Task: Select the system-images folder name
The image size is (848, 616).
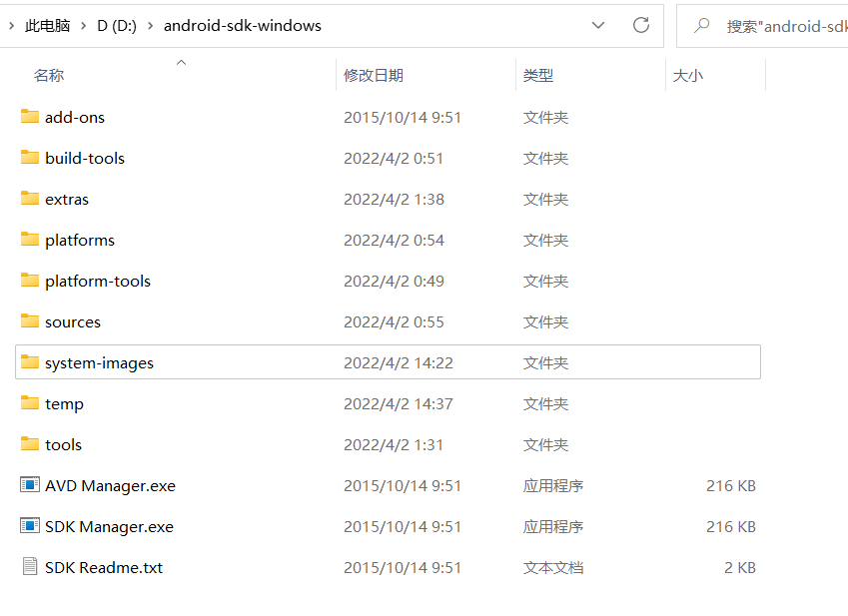Action: pyautogui.click(x=99, y=363)
